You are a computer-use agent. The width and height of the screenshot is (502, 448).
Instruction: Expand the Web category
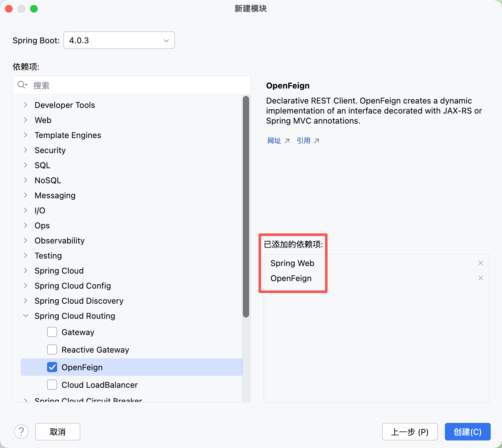click(x=26, y=120)
